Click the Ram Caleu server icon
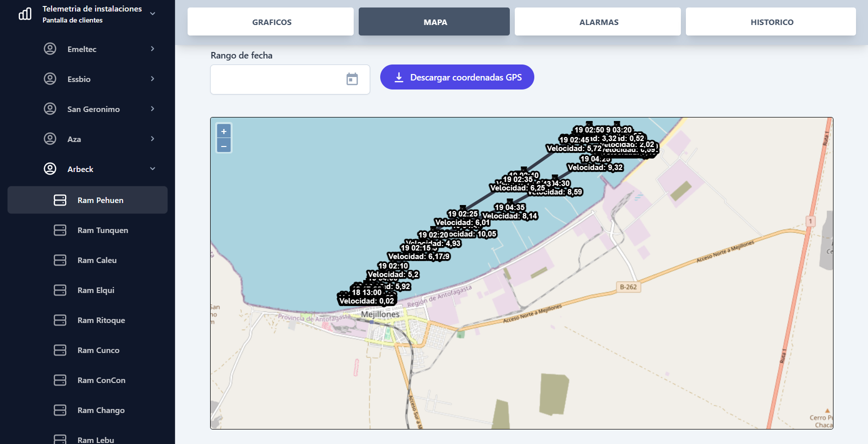Screen dimensions: 868x444 point(60,260)
